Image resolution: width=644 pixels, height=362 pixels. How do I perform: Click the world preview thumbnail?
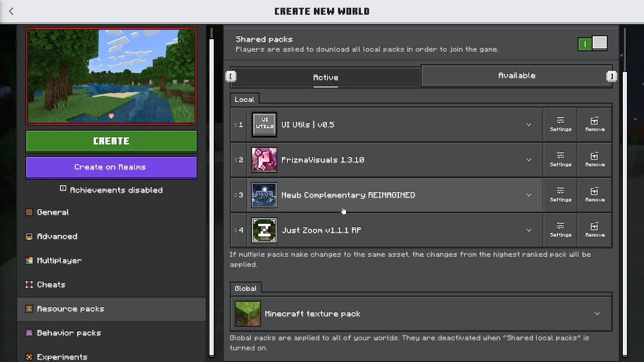[111, 76]
